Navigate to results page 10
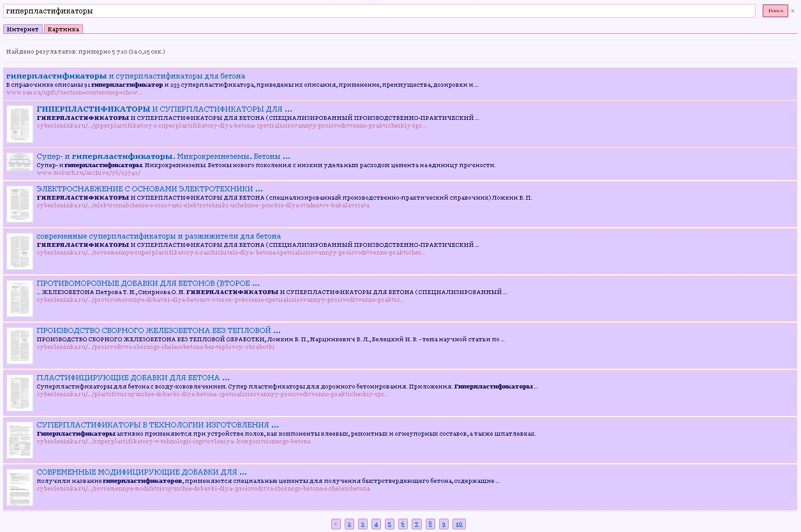 pyautogui.click(x=459, y=524)
